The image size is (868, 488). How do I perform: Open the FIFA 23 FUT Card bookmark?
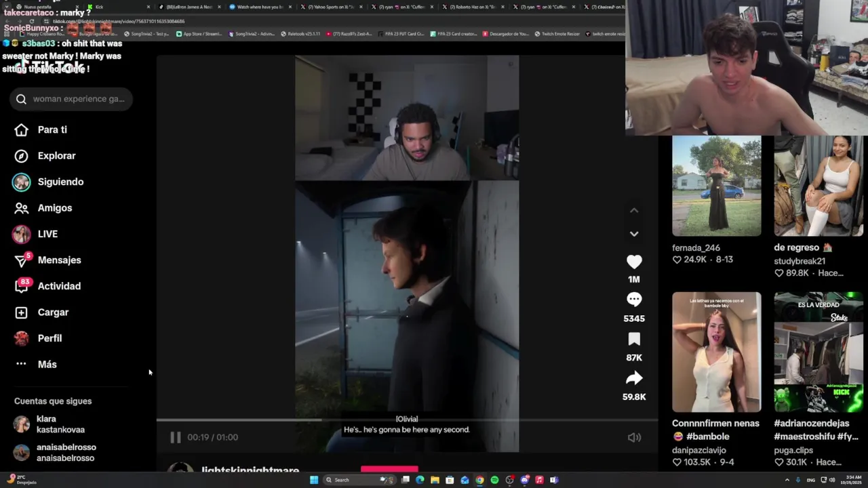pyautogui.click(x=401, y=34)
